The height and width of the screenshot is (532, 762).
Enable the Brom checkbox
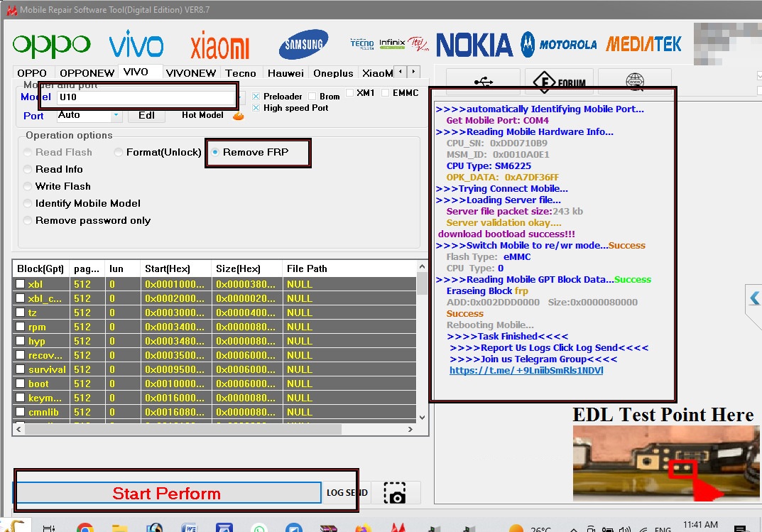click(312, 96)
